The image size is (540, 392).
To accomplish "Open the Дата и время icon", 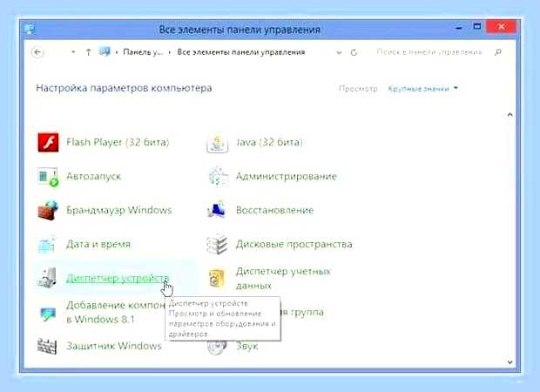I will click(46, 245).
